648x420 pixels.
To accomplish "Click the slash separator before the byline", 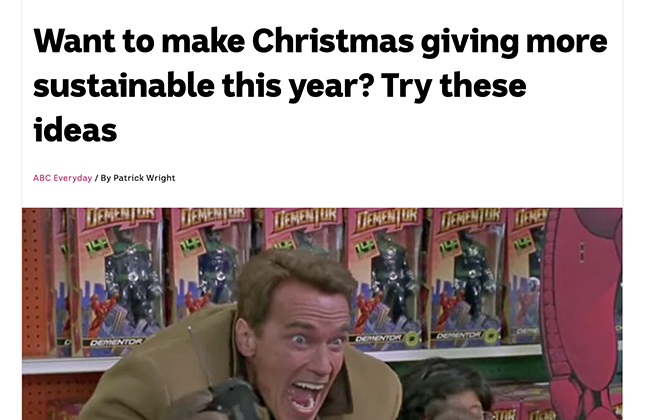I will click(96, 178).
